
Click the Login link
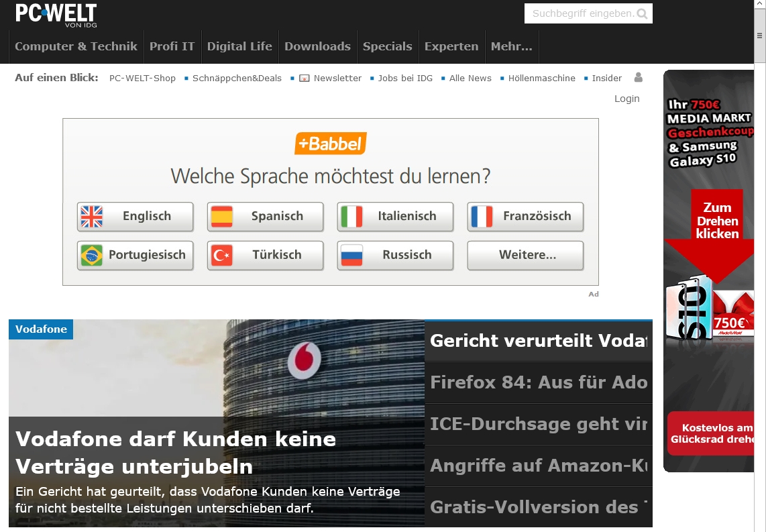(x=626, y=99)
